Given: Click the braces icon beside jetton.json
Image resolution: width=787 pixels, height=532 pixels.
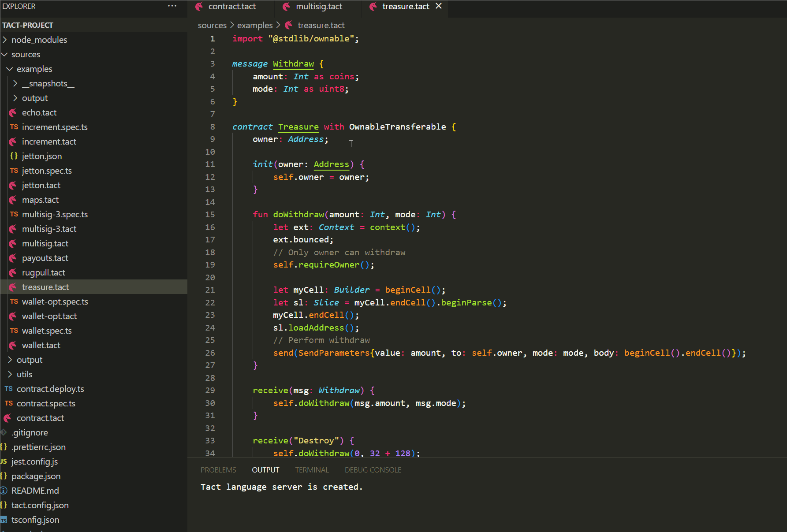Looking at the screenshot, I should point(14,156).
